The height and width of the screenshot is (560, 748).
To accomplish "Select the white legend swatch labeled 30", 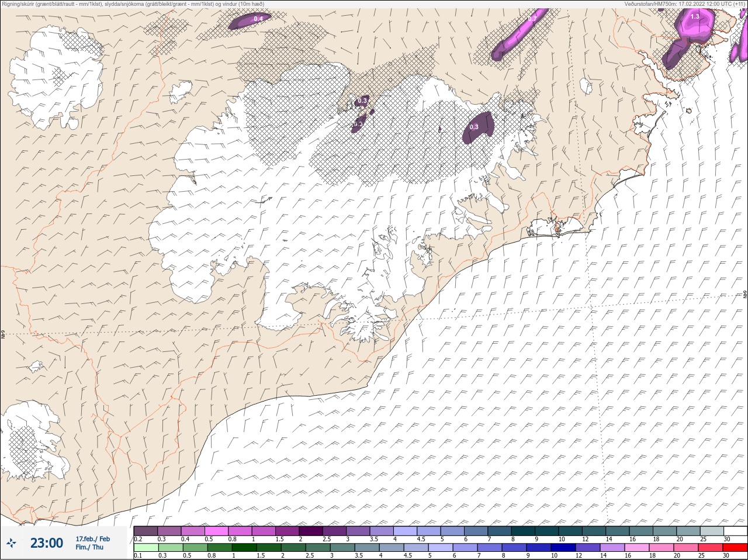I will click(735, 531).
